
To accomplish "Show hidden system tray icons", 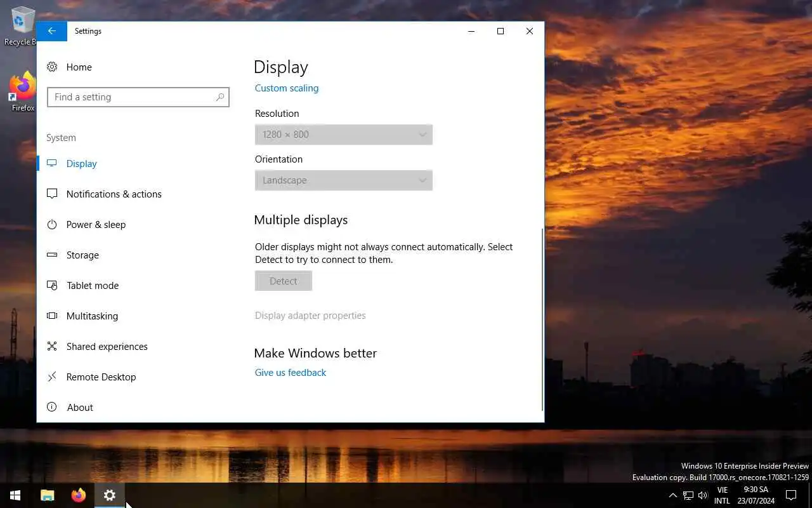I will coord(673,495).
